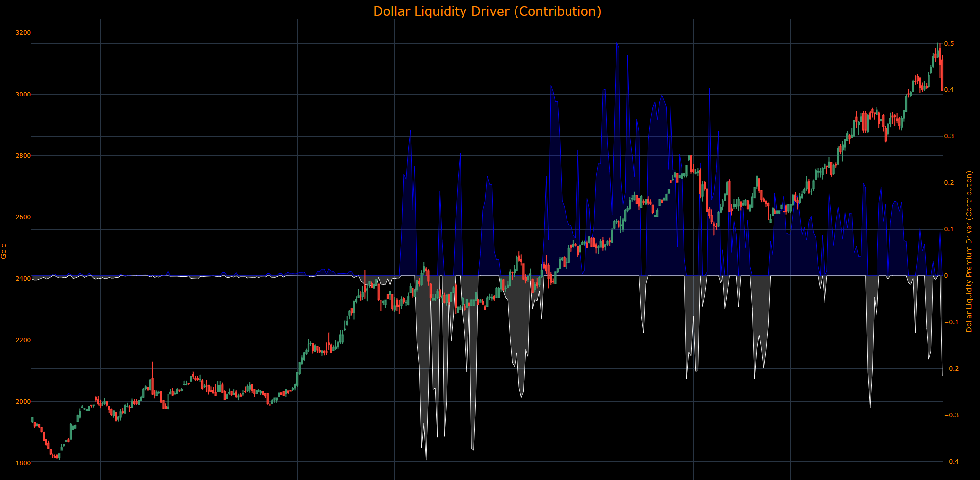Click the 1800 tick on the Gold axis
The height and width of the screenshot is (480, 980).
tap(23, 463)
